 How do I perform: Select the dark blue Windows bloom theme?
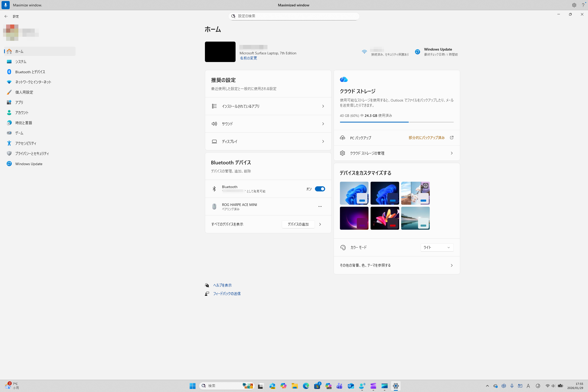click(385, 193)
